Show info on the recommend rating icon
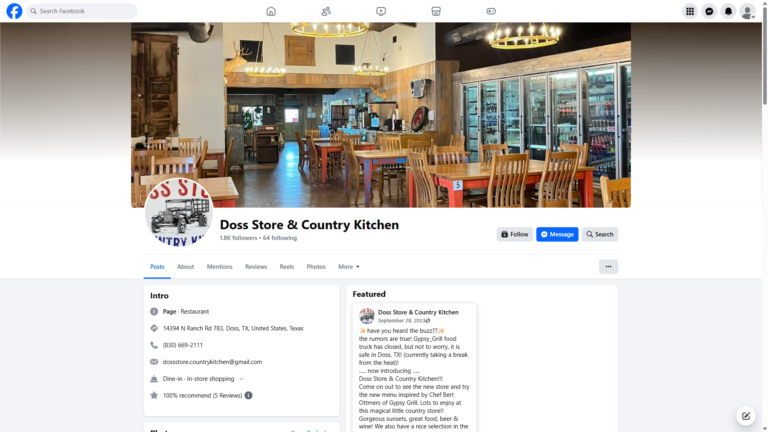 pyautogui.click(x=248, y=395)
